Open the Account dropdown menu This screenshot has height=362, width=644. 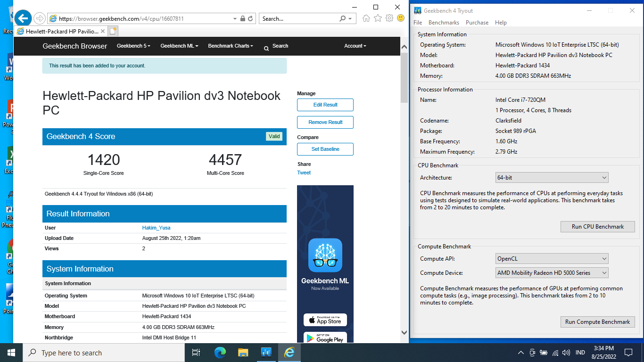pos(355,46)
